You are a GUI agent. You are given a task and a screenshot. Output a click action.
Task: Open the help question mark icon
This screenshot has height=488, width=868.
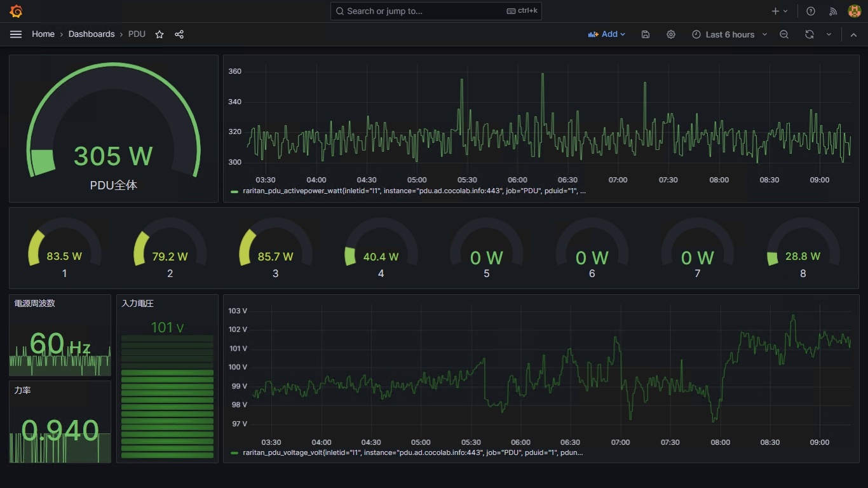tap(811, 11)
